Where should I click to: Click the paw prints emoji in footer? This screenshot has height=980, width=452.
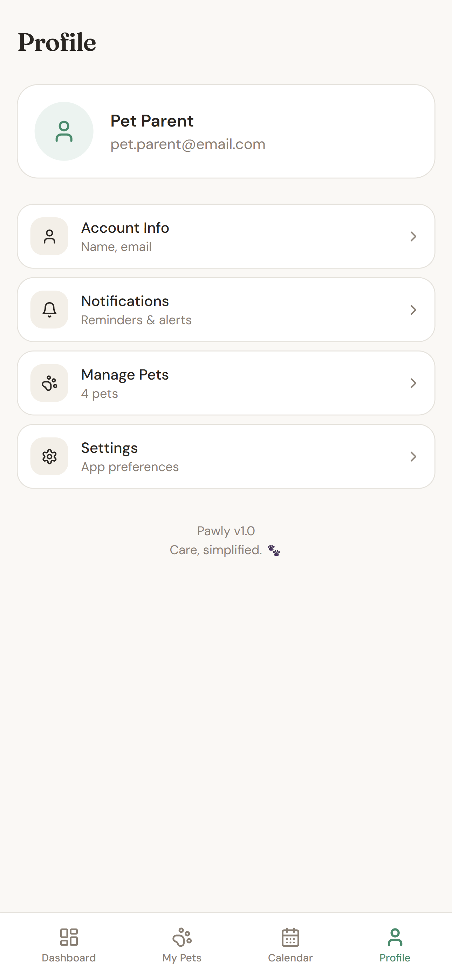coord(274,551)
